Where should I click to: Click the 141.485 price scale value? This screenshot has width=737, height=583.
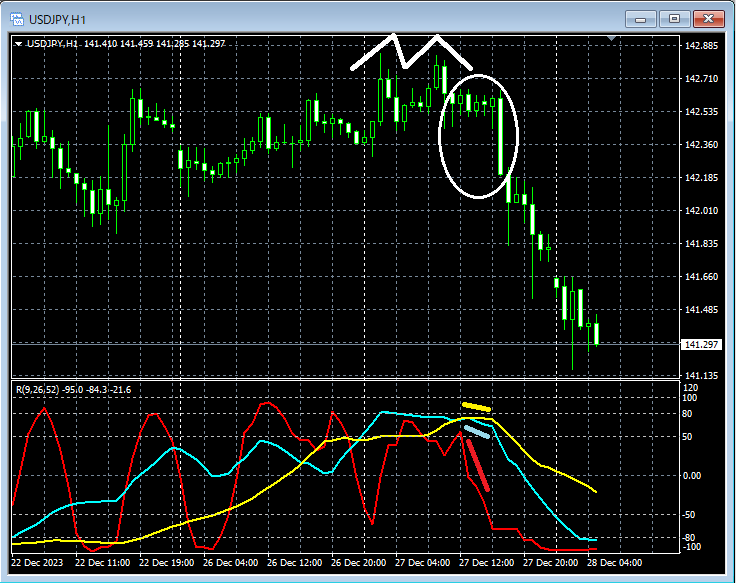point(702,309)
